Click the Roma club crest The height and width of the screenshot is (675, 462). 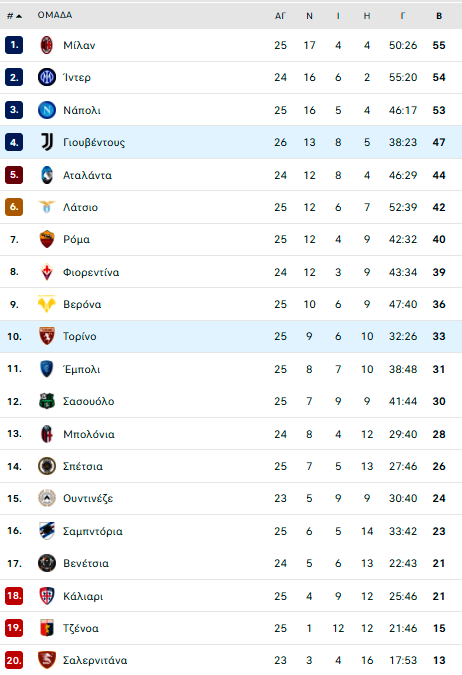coord(47,239)
